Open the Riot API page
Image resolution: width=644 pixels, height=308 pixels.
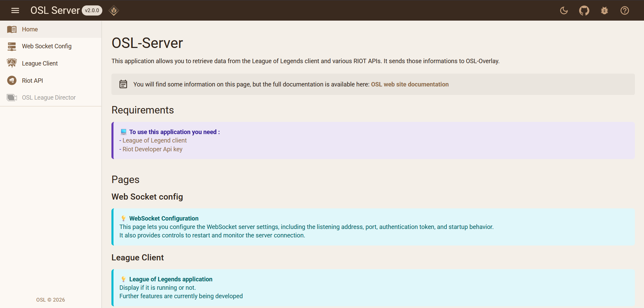point(51,80)
